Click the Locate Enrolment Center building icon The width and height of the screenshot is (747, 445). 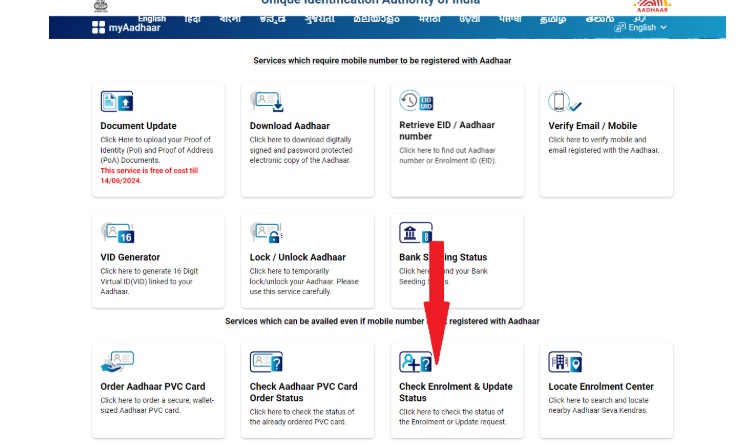click(x=565, y=362)
